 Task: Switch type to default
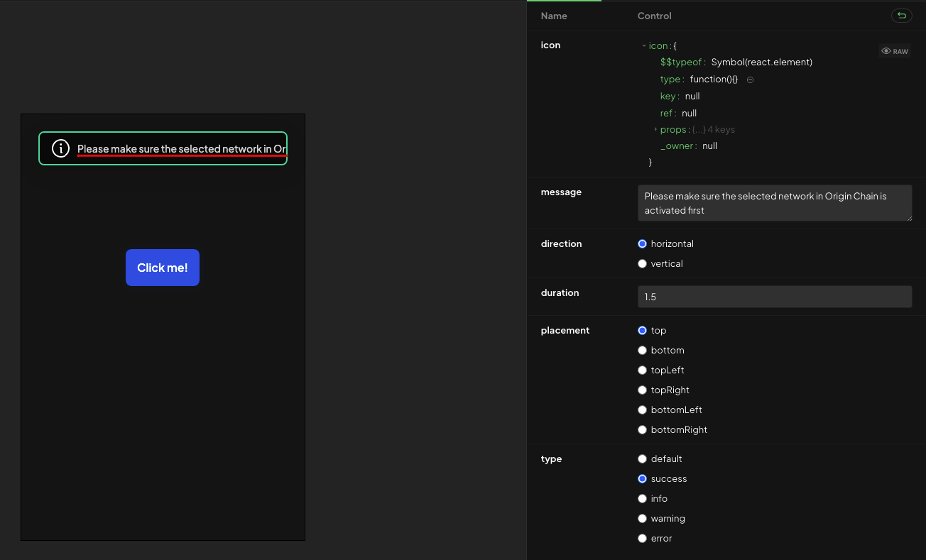[x=642, y=459]
